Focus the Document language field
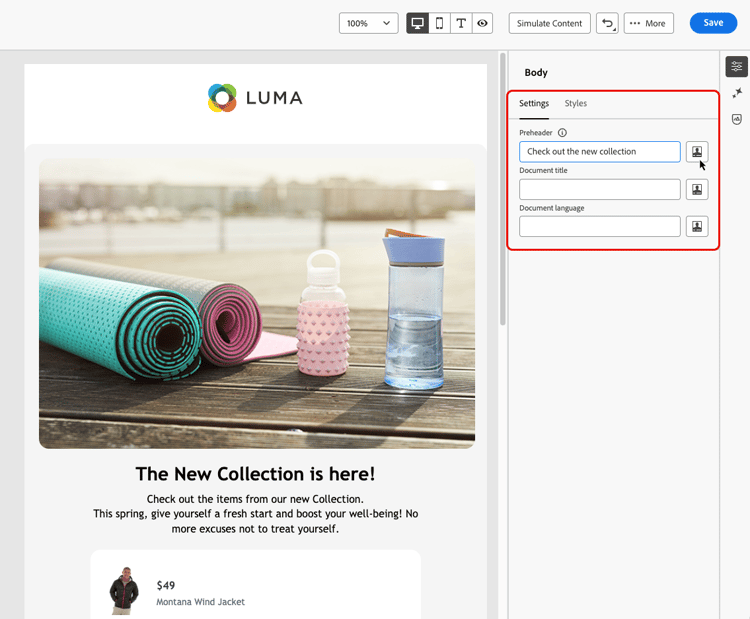Viewport: 750px width, 619px height. pos(599,226)
